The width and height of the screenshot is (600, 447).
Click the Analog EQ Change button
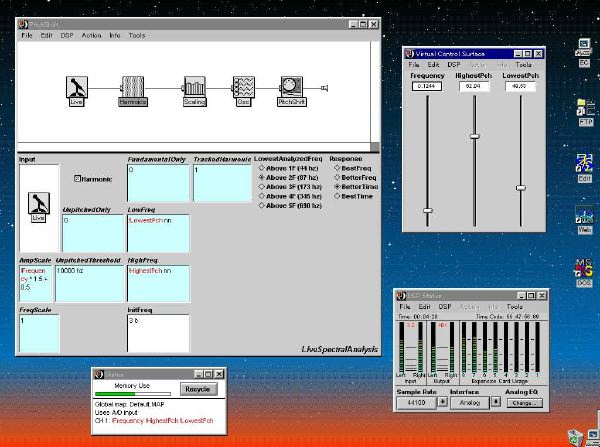coord(526,403)
